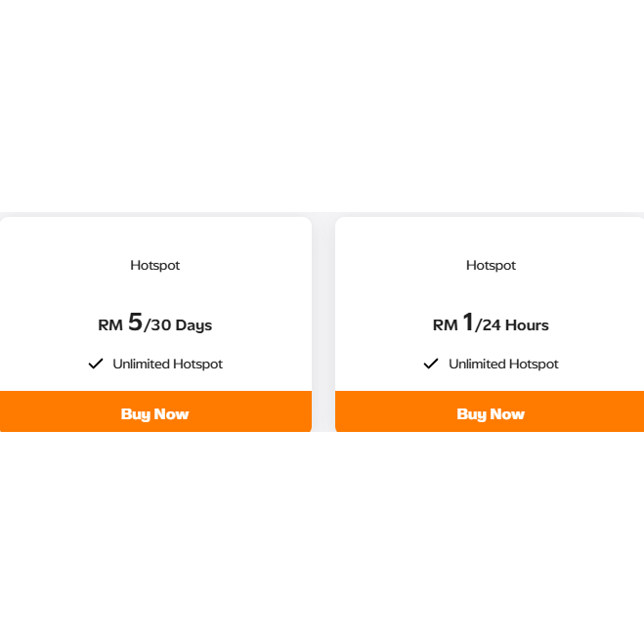Click Buy Now on the 30 Days plan
Image resolution: width=644 pixels, height=644 pixels.
point(154,413)
